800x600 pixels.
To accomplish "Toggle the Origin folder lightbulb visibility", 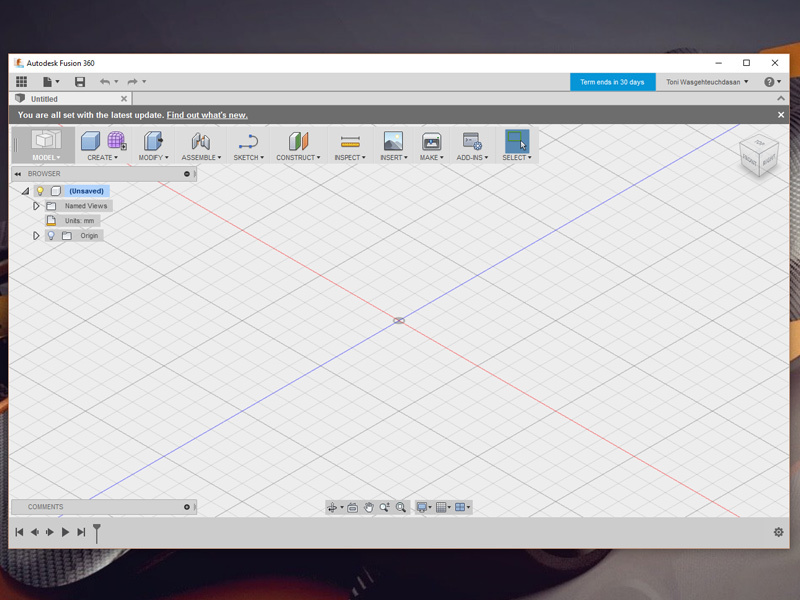I will 51,236.
